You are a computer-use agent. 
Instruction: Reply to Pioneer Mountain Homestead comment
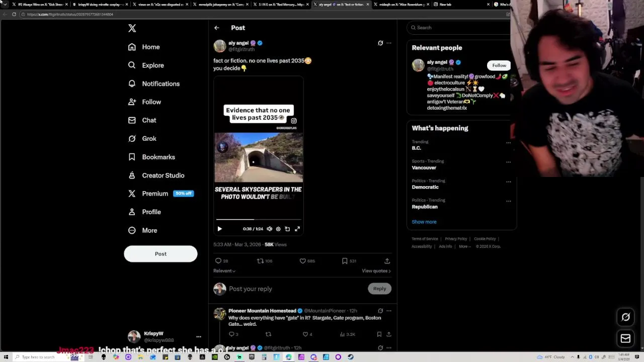click(x=233, y=334)
